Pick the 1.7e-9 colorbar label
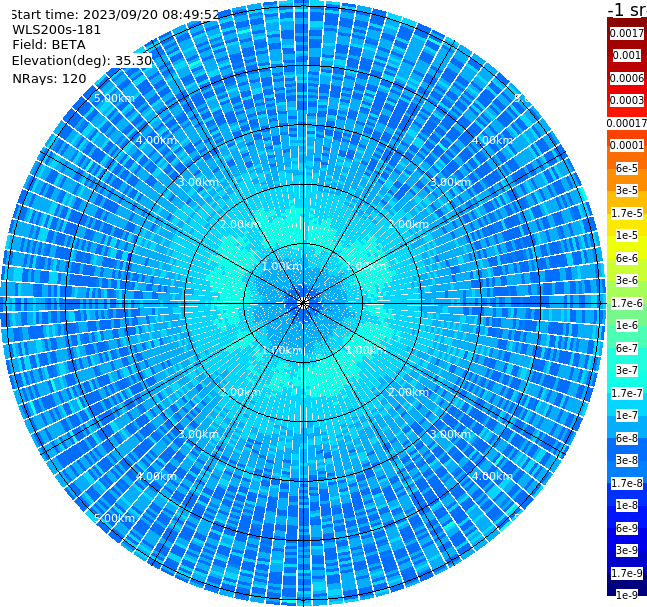The height and width of the screenshot is (607, 647). (627, 573)
